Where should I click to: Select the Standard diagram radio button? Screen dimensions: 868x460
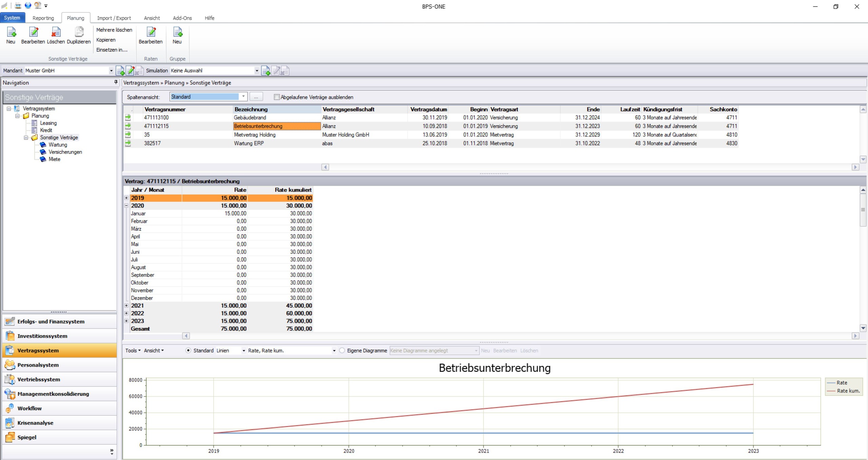pos(188,350)
